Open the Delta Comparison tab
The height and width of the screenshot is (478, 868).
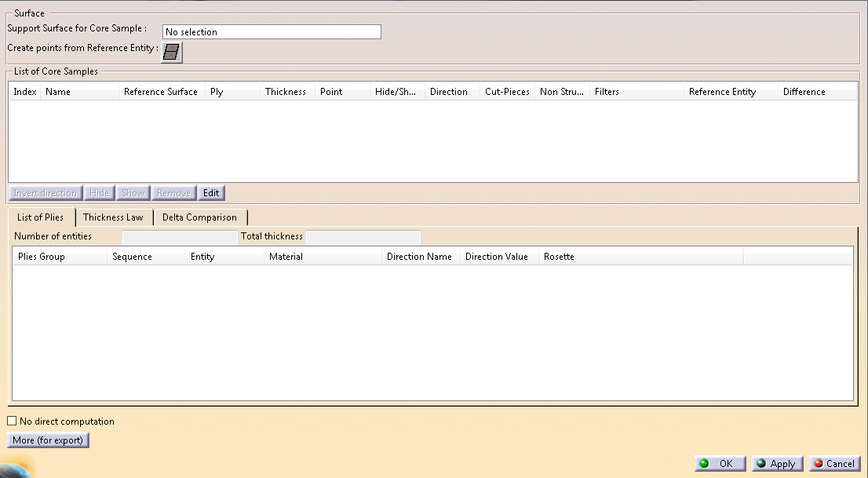tap(199, 217)
